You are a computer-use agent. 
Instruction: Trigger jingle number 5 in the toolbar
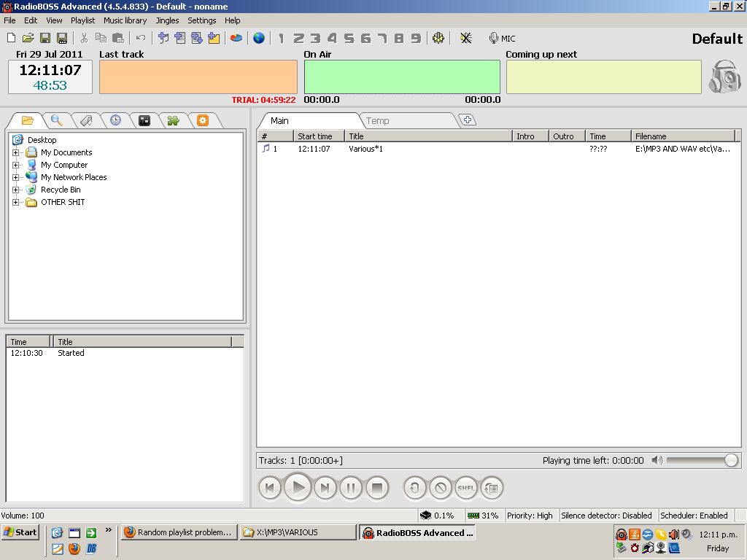tap(349, 38)
